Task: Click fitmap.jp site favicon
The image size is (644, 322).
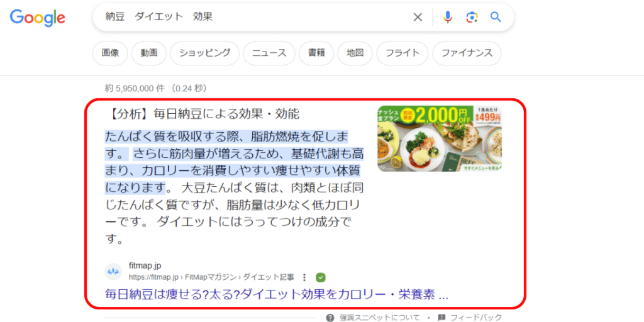Action: pyautogui.click(x=113, y=272)
